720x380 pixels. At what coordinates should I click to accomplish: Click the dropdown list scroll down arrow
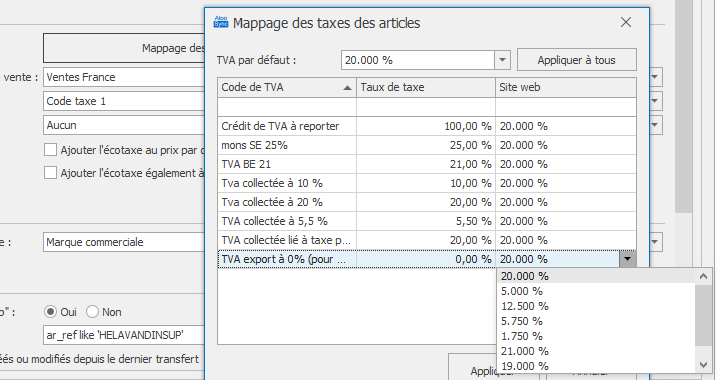(703, 365)
